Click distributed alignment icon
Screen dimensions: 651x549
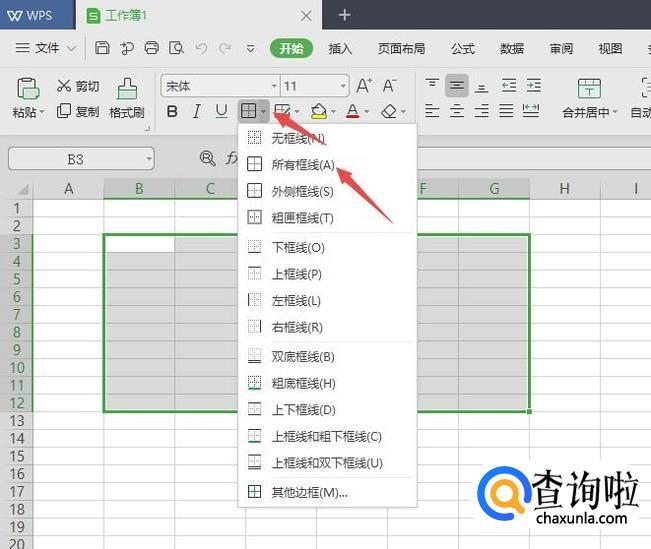coord(531,111)
